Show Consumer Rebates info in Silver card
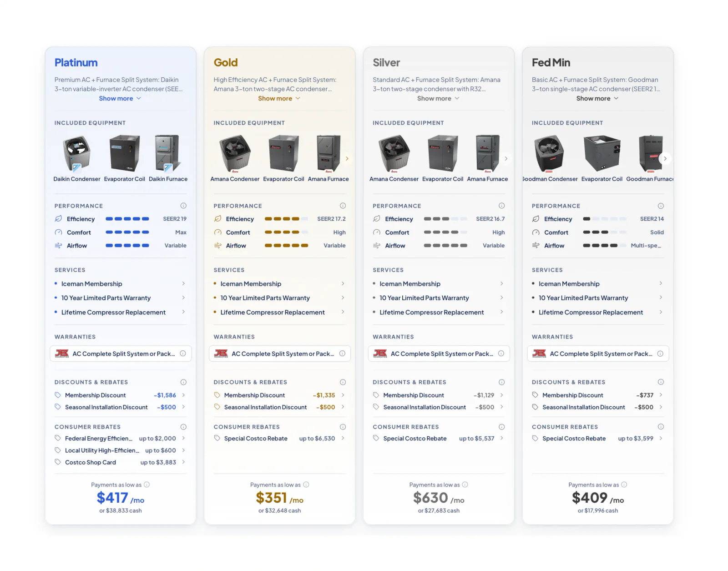Image resolution: width=728 pixels, height=571 pixels. [x=501, y=427]
